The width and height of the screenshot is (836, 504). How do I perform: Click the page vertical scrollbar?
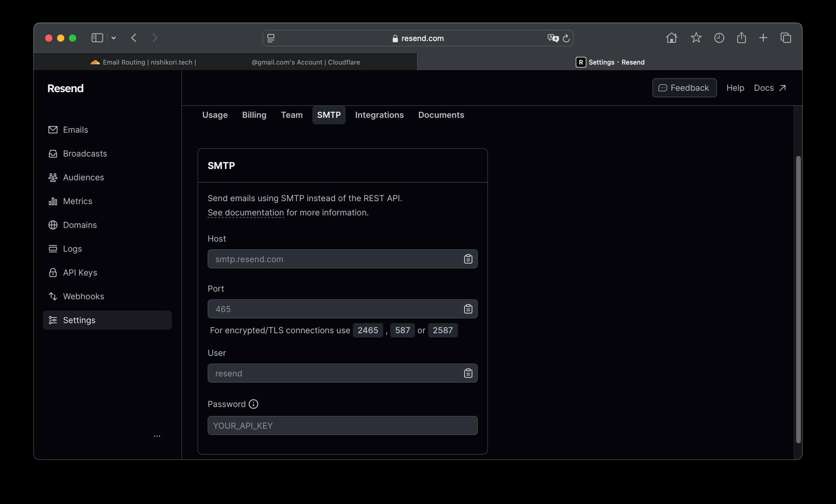click(798, 299)
